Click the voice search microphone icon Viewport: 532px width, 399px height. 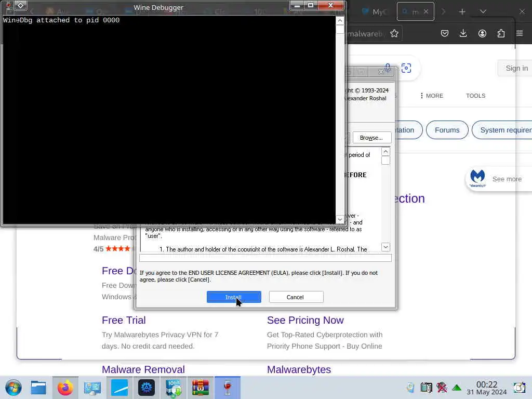click(x=388, y=68)
